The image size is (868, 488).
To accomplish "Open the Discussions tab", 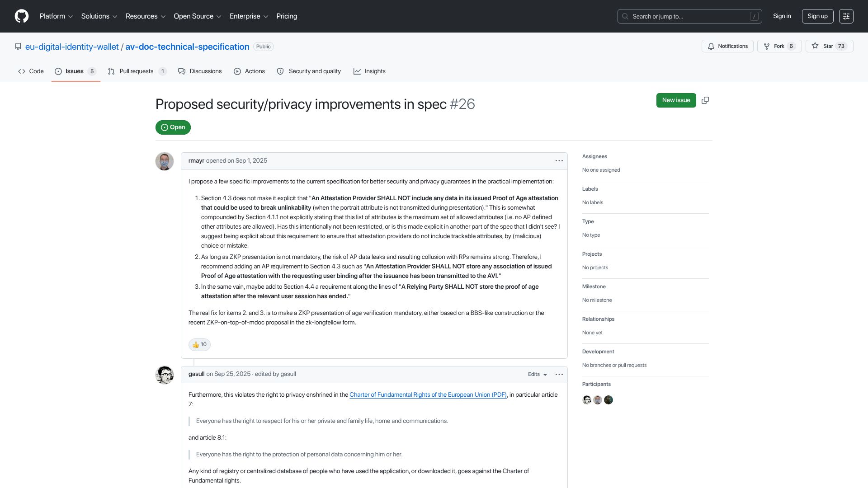I will pyautogui.click(x=200, y=71).
